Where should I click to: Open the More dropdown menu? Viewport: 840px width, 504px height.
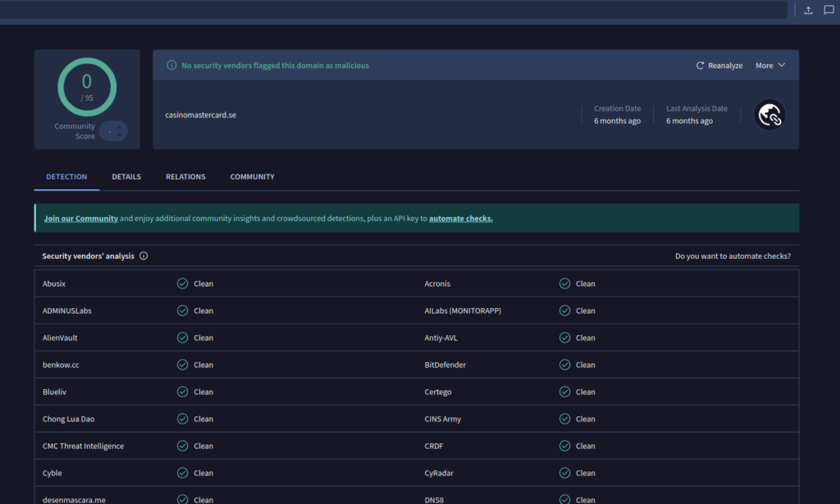click(x=769, y=65)
